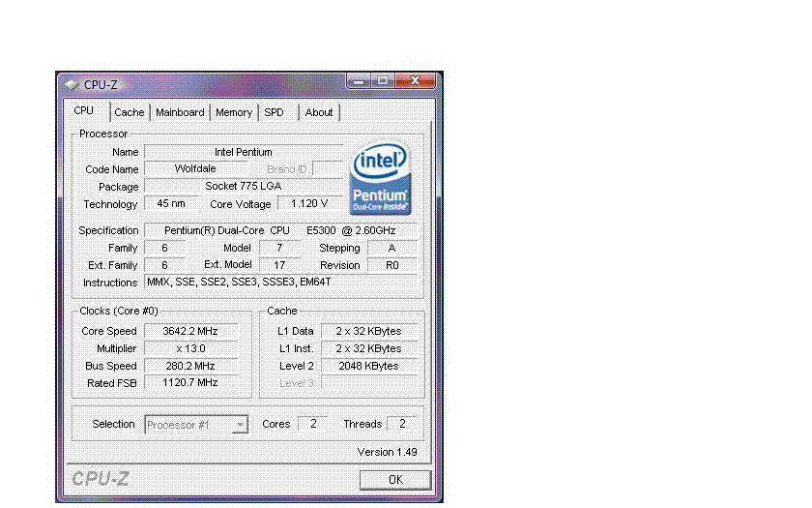Click the Ext. Family value 6
Screen dimensions: 812x508
click(164, 265)
